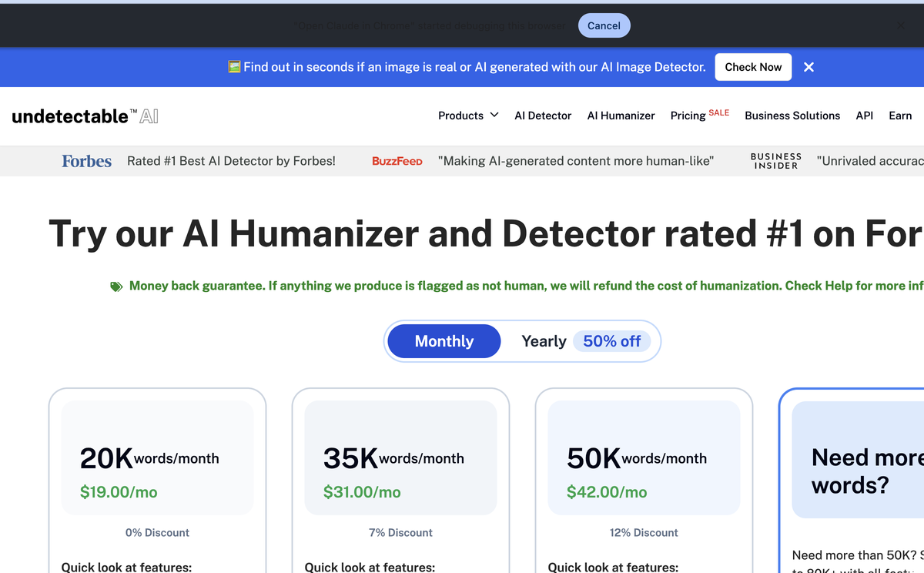Select Monthly billing toggle

(x=444, y=341)
